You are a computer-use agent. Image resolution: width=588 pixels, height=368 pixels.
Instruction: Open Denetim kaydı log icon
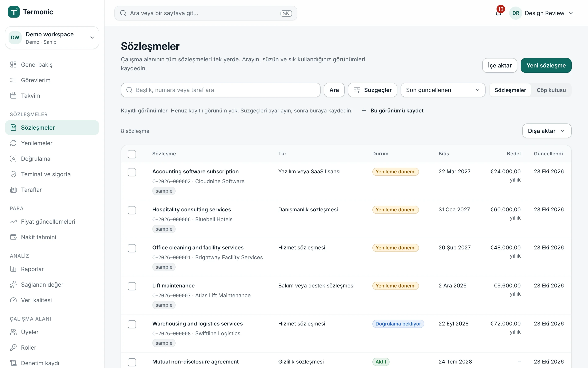tap(13, 363)
